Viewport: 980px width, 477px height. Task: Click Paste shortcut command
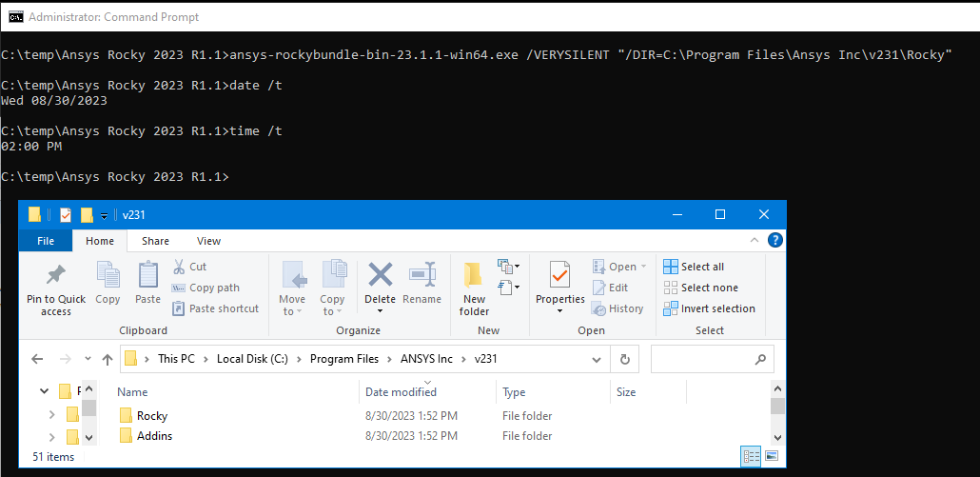tap(216, 308)
